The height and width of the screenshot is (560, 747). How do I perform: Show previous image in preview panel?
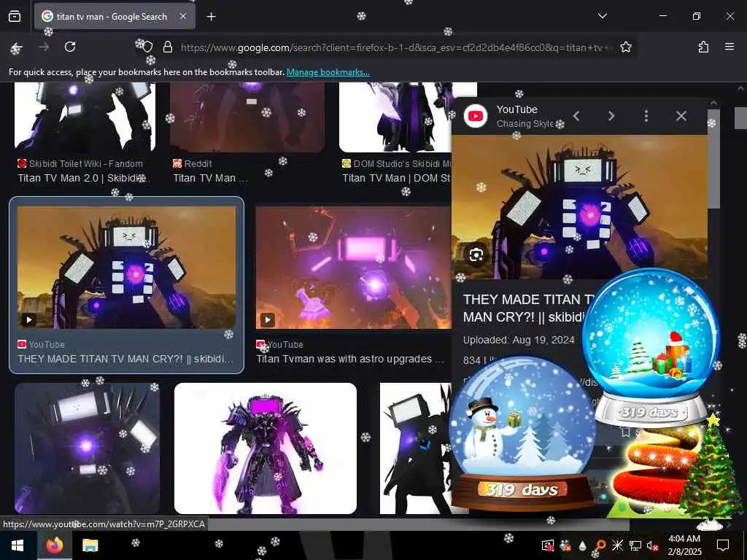click(576, 116)
